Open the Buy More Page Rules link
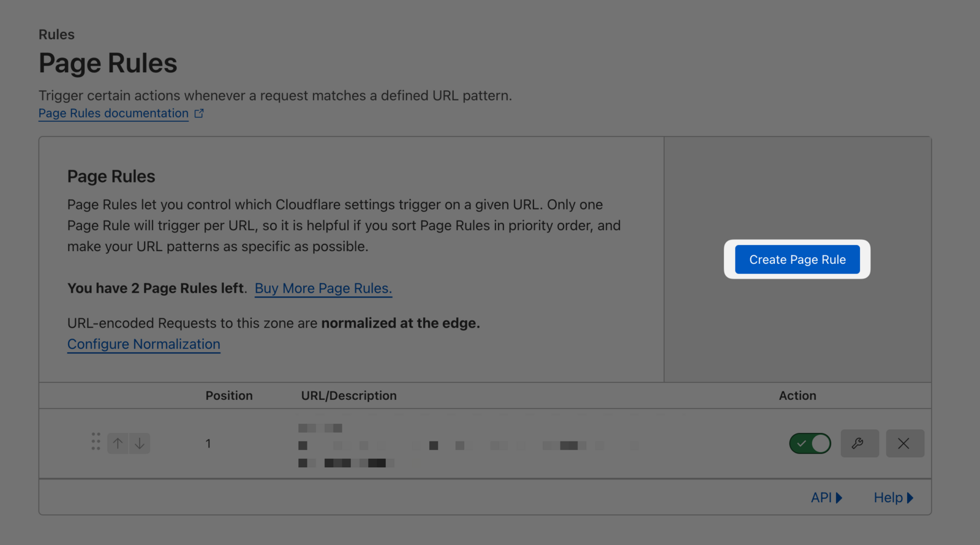 point(323,288)
